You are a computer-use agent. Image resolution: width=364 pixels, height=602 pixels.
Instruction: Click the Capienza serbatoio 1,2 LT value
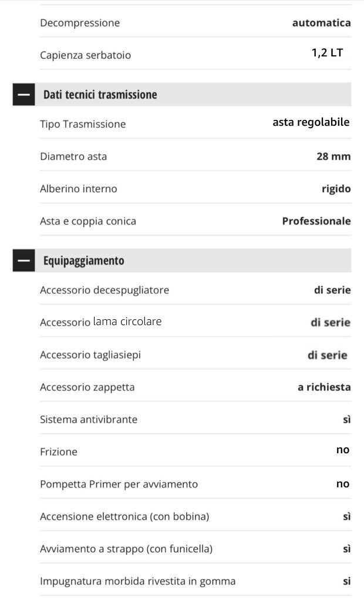pos(327,52)
